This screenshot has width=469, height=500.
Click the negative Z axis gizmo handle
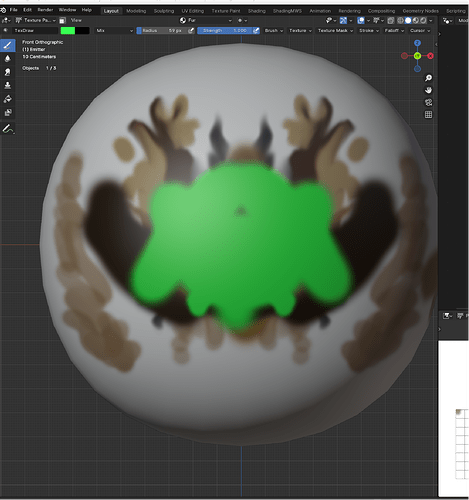pos(417,69)
